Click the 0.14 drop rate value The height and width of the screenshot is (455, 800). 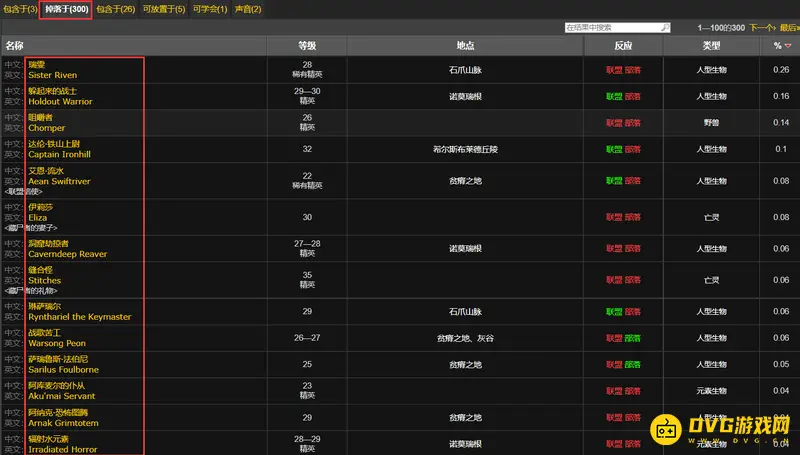[781, 122]
